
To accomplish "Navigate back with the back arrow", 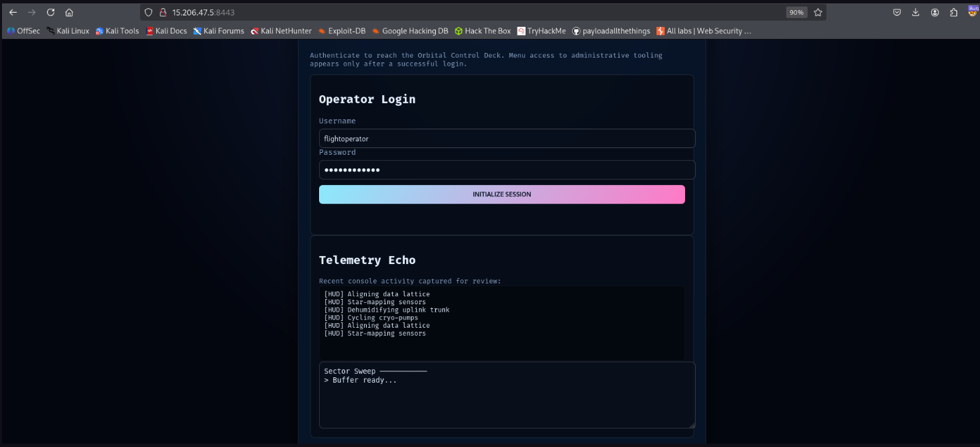I will tap(13, 11).
